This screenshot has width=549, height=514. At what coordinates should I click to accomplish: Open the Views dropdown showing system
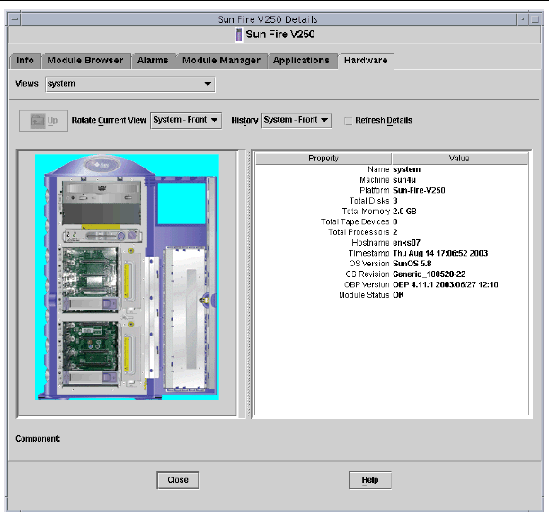130,84
